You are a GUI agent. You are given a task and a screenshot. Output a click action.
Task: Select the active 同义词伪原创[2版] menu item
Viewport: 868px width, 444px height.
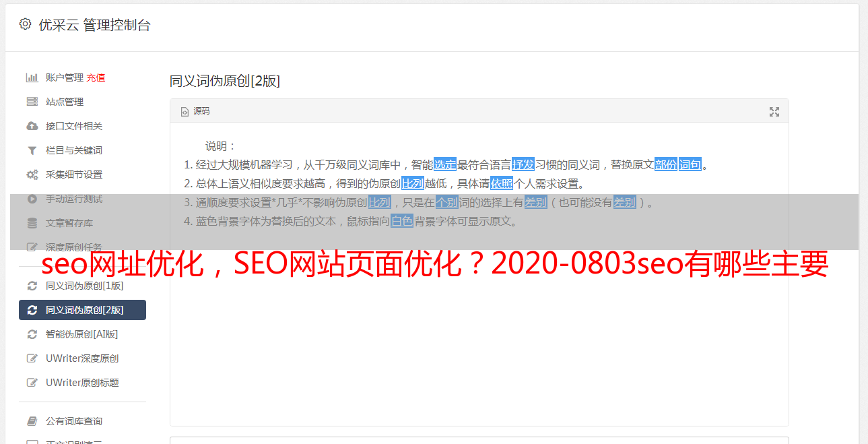[82, 310]
